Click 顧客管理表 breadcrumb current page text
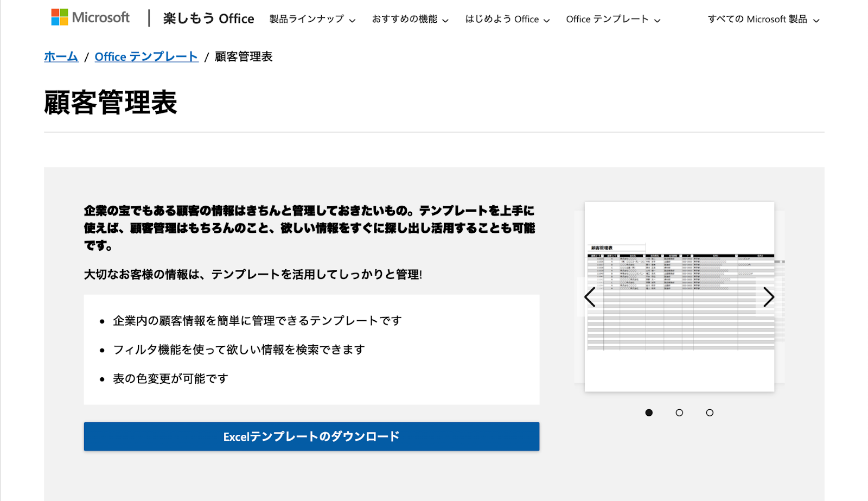Viewport: 868px width, 501px height. (244, 56)
